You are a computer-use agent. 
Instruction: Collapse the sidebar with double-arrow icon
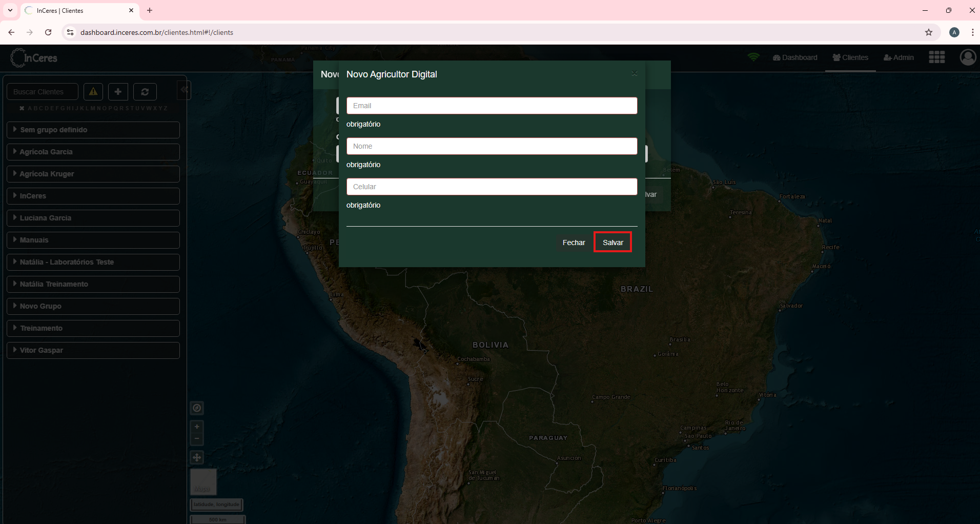(x=184, y=90)
